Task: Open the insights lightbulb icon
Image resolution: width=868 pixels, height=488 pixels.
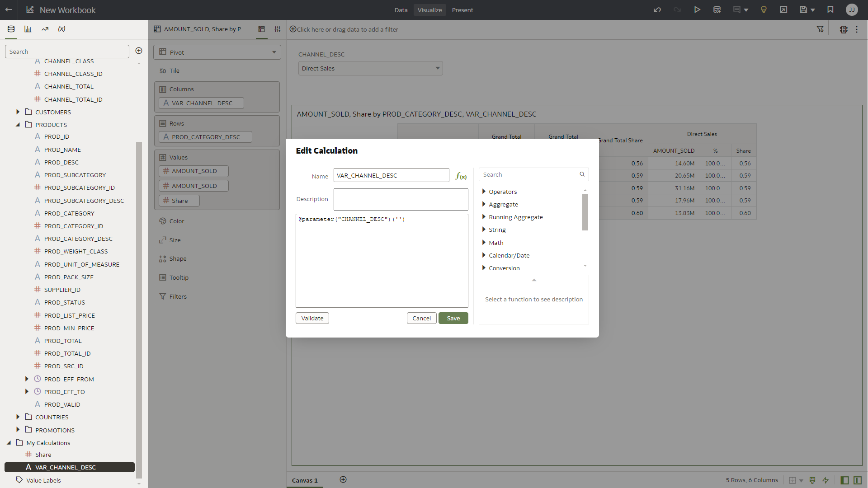Action: point(764,10)
